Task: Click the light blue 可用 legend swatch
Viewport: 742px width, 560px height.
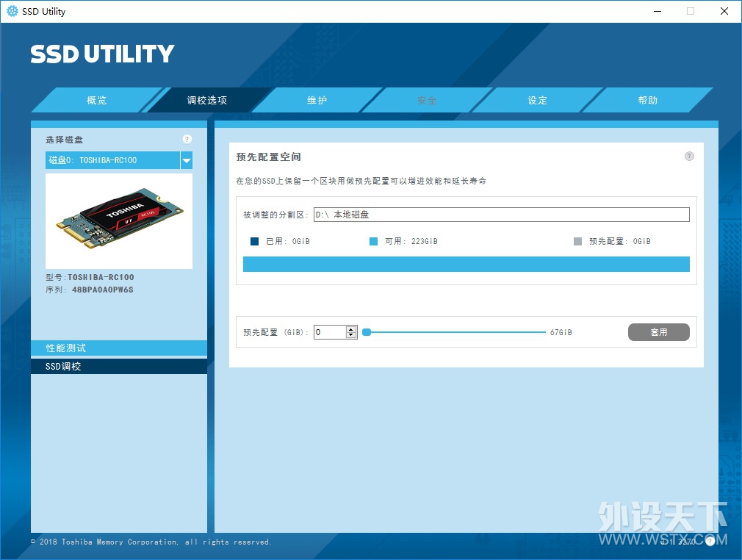Action: click(373, 242)
